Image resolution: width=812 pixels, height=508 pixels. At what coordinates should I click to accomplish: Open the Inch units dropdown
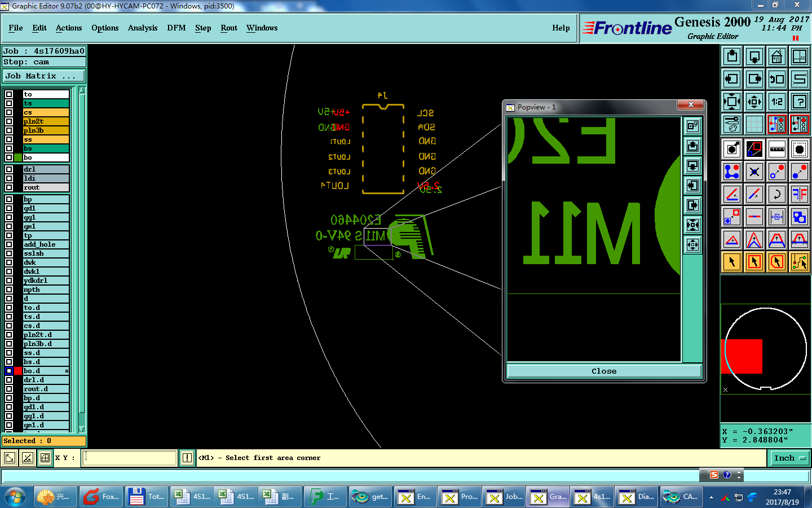point(790,458)
